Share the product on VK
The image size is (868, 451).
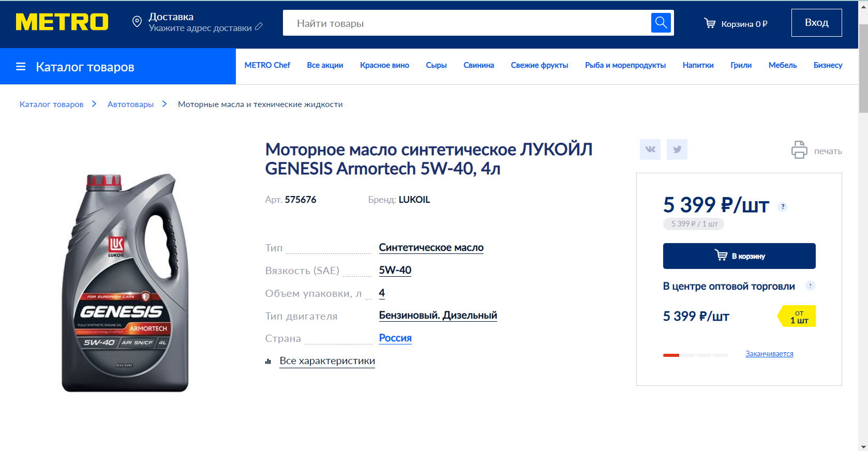650,149
